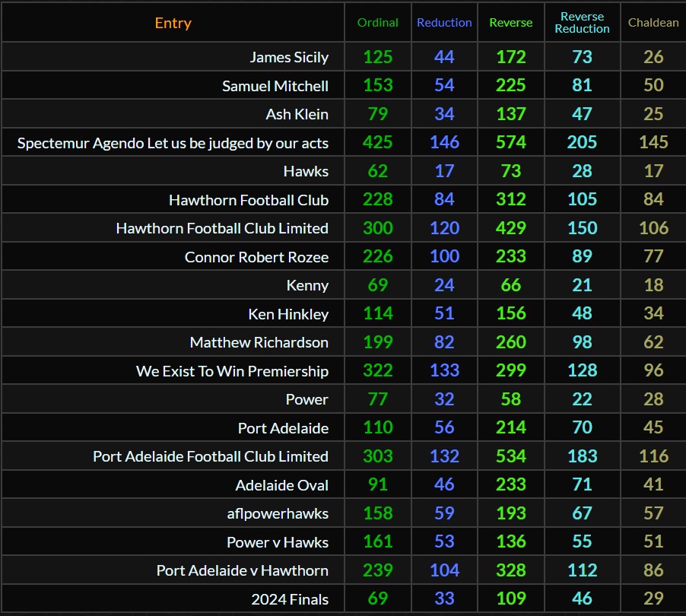Image resolution: width=686 pixels, height=616 pixels.
Task: Select the Reverse Reduction column header
Action: [x=582, y=23]
